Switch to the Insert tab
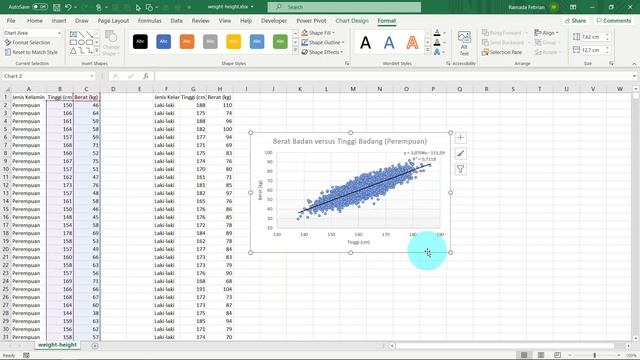 (x=59, y=20)
